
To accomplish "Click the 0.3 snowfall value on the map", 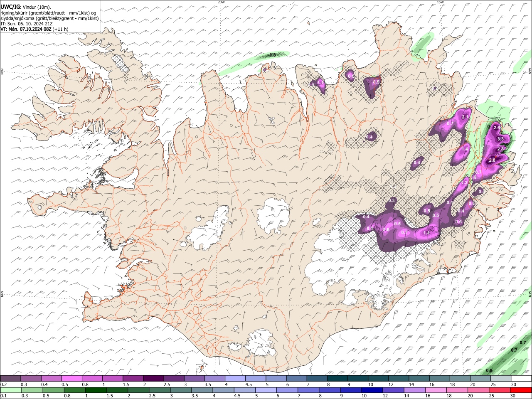I will pyautogui.click(x=391, y=200).
